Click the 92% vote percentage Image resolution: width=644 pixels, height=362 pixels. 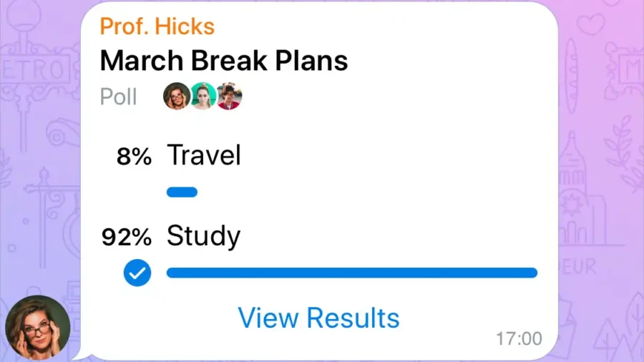click(x=126, y=237)
